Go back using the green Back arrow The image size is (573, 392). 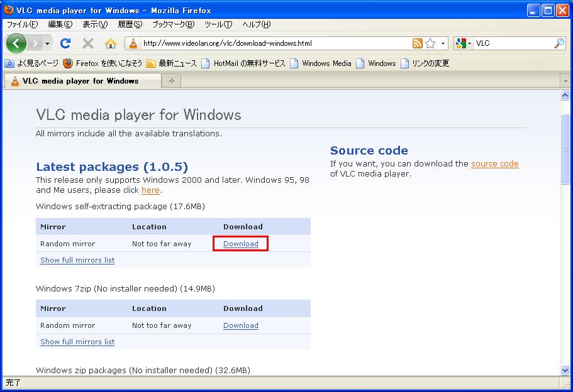point(16,43)
